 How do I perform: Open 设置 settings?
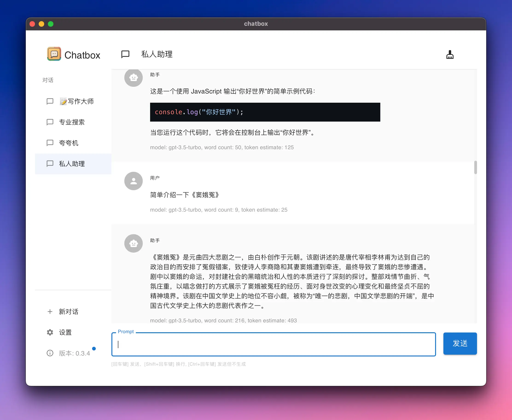coord(65,332)
